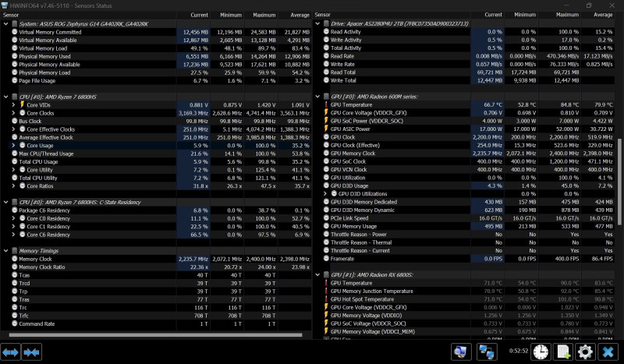Image resolution: width=624 pixels, height=364 pixels.
Task: Click thermometer icon beside GPU Hot Spot Temperature
Action: click(x=326, y=299)
